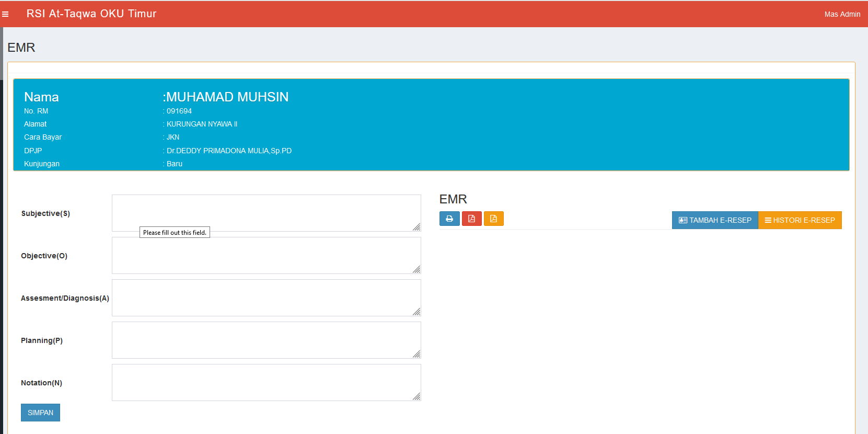Click inside the Objective(O) text area
The width and height of the screenshot is (868, 434).
click(266, 255)
